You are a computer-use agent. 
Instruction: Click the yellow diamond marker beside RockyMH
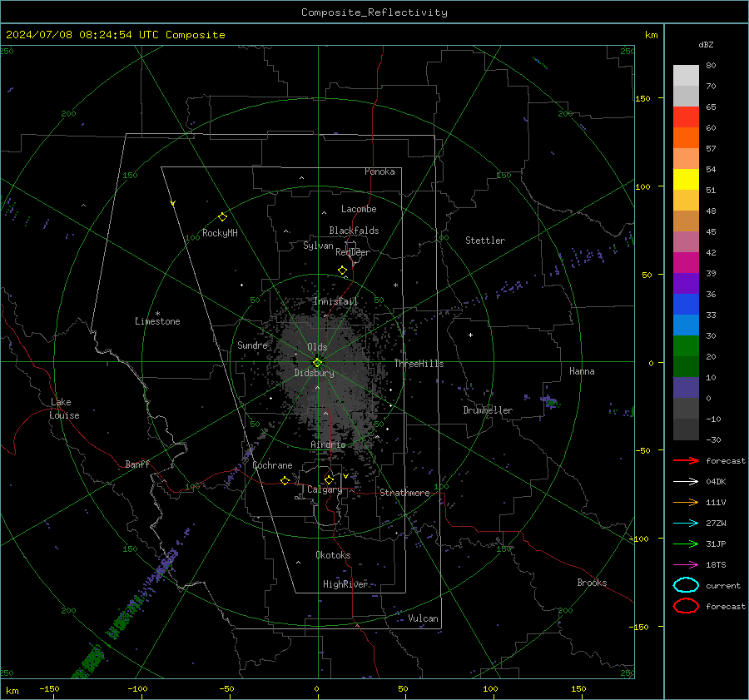coord(222,217)
